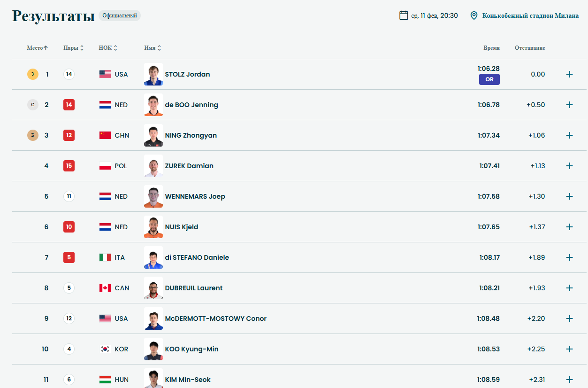
Task: Click the gold medal icon for first place
Action: pos(33,74)
